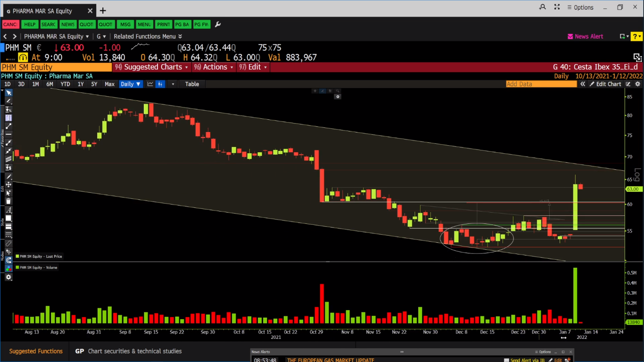
Task: Open the G function dropdown
Action: click(101, 36)
